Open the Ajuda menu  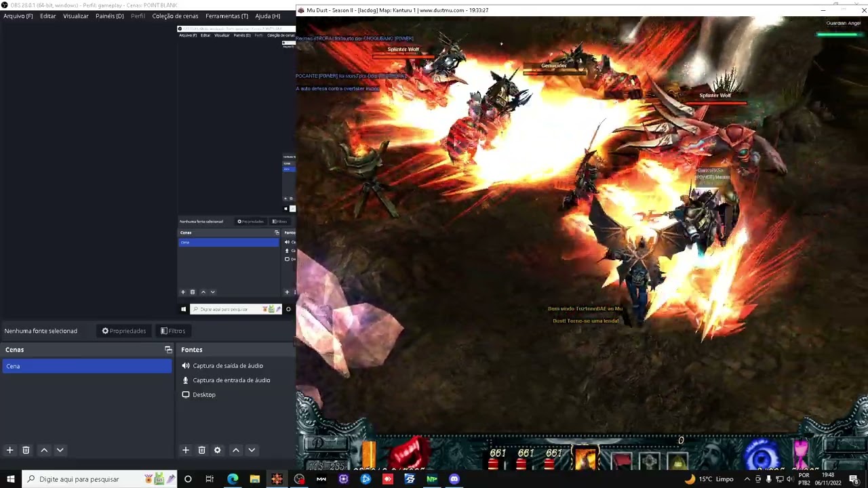(268, 16)
